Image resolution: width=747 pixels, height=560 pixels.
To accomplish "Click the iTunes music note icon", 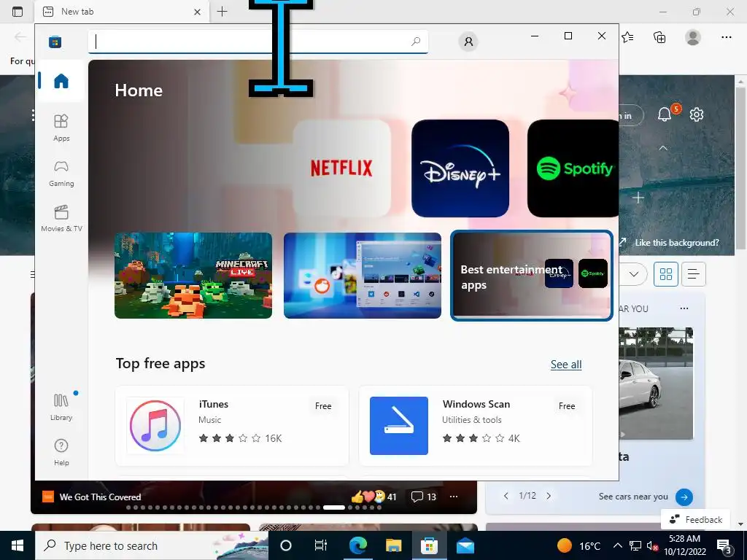I will tap(155, 426).
